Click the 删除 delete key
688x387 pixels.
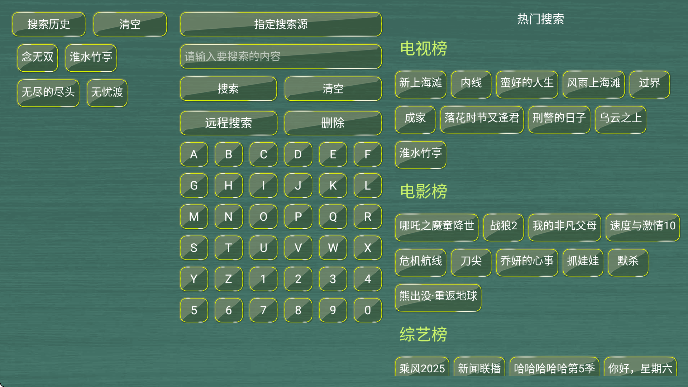pyautogui.click(x=333, y=123)
